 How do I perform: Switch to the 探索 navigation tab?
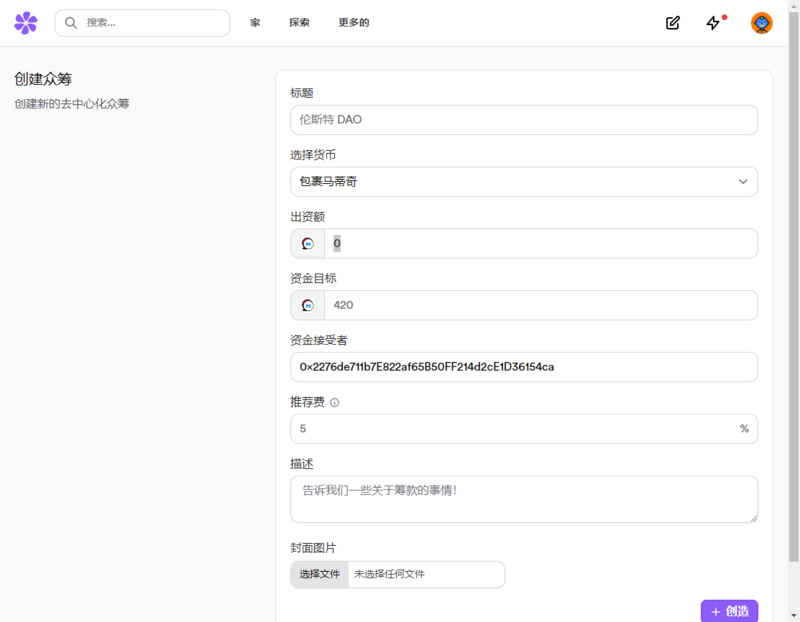coord(299,22)
